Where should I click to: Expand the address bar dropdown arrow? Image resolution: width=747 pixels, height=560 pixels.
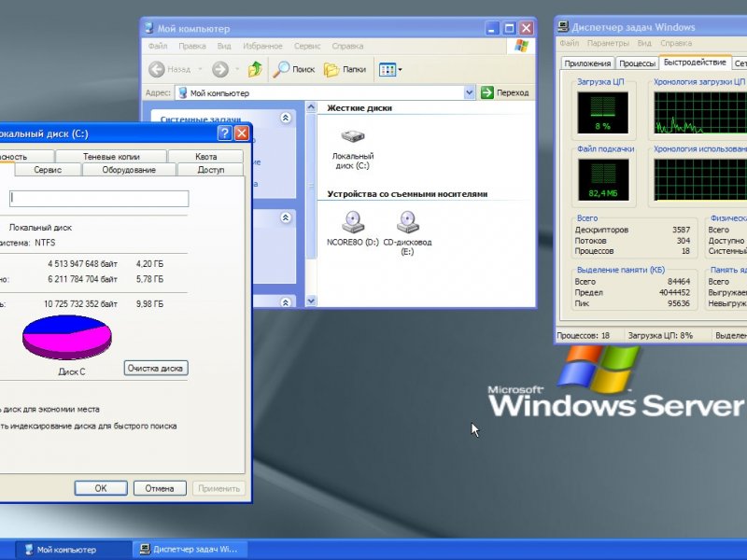[470, 92]
